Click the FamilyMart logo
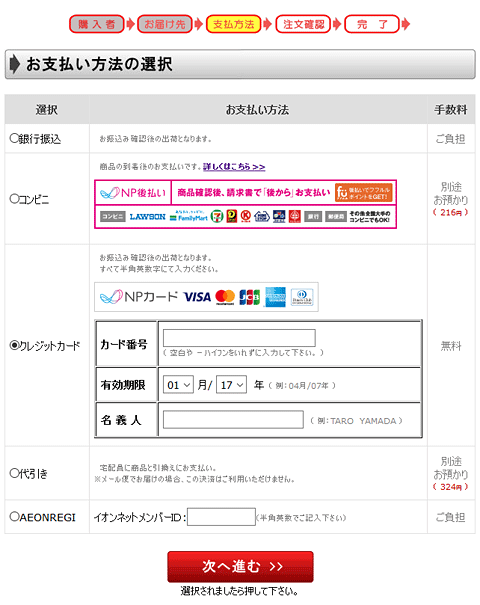The width and height of the screenshot is (480, 605). click(x=189, y=217)
